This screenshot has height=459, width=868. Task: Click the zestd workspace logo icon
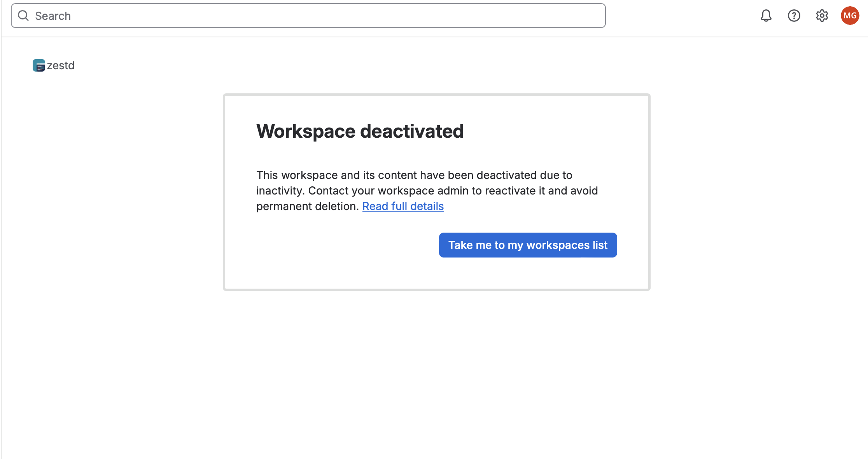click(39, 65)
